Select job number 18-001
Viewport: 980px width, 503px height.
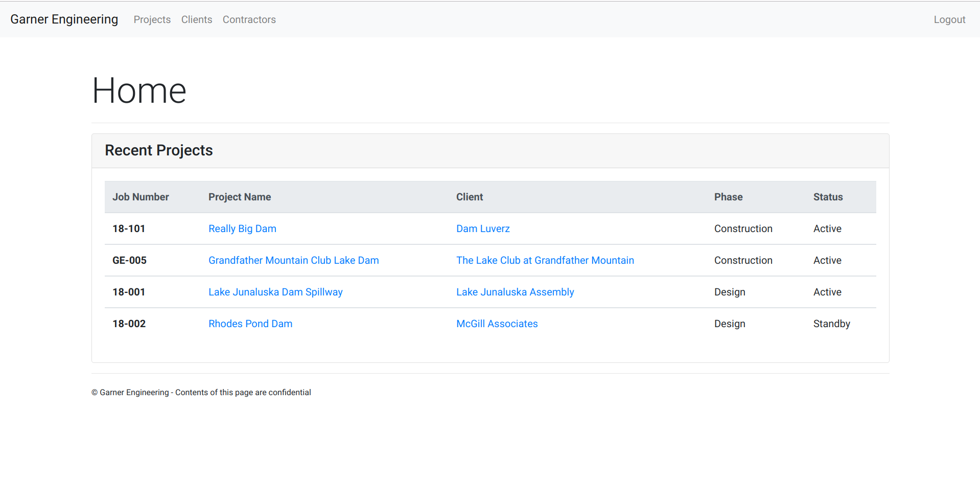tap(129, 292)
